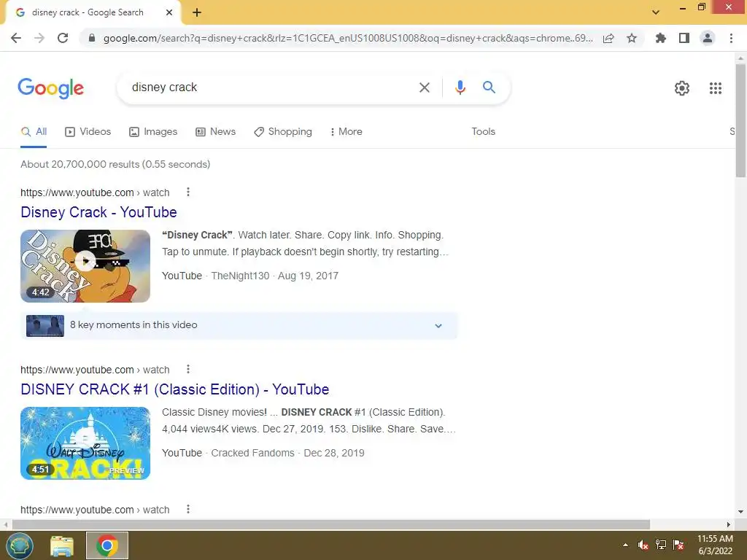Click the scroll down arrow
The width and height of the screenshot is (747, 560).
(740, 513)
